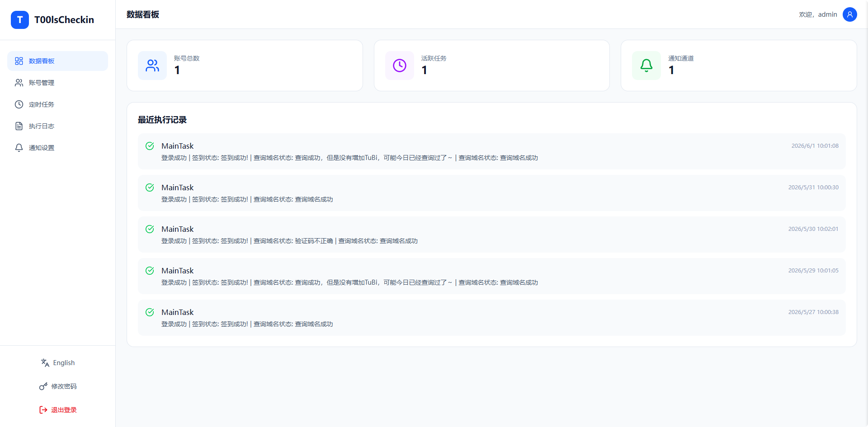Click the 通知通道 label

click(681, 58)
